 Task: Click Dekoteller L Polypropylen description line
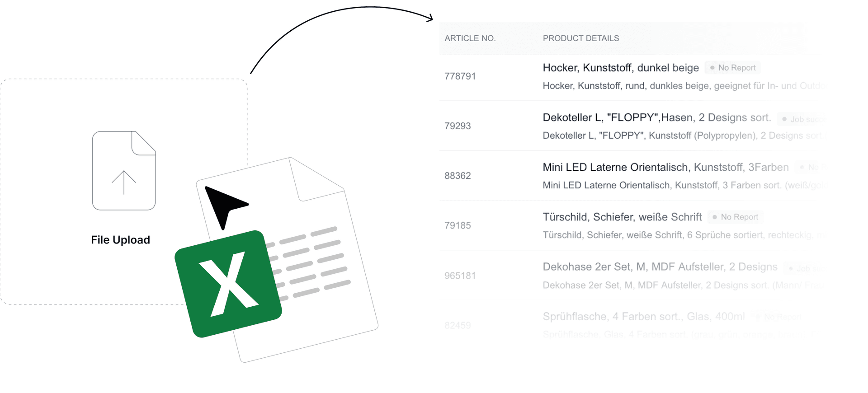click(685, 136)
